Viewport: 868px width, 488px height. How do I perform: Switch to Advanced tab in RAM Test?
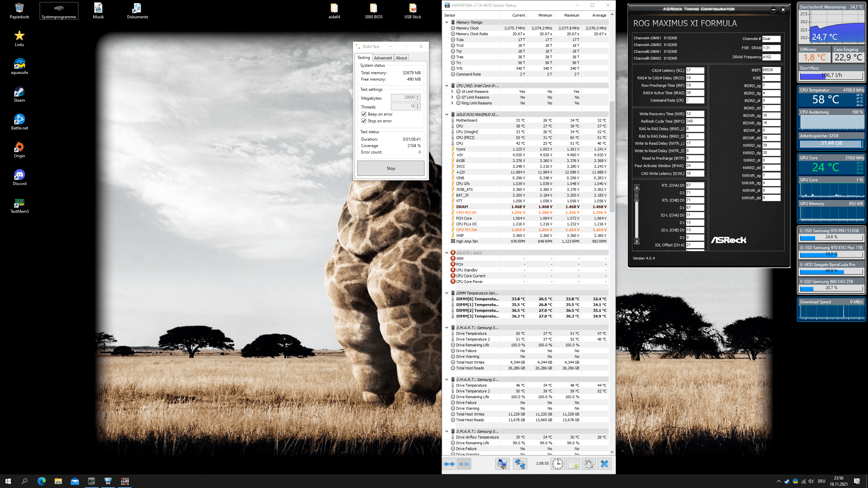(x=383, y=58)
